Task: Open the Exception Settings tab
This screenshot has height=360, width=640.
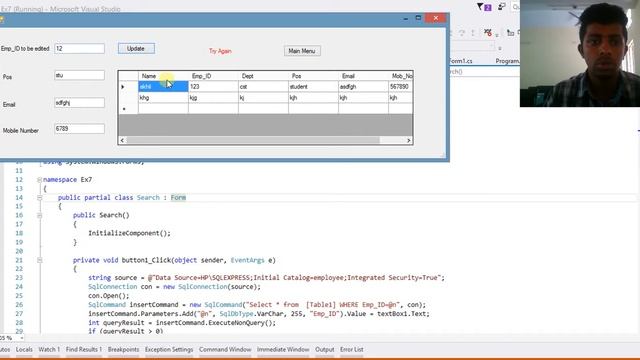Action: point(169,350)
